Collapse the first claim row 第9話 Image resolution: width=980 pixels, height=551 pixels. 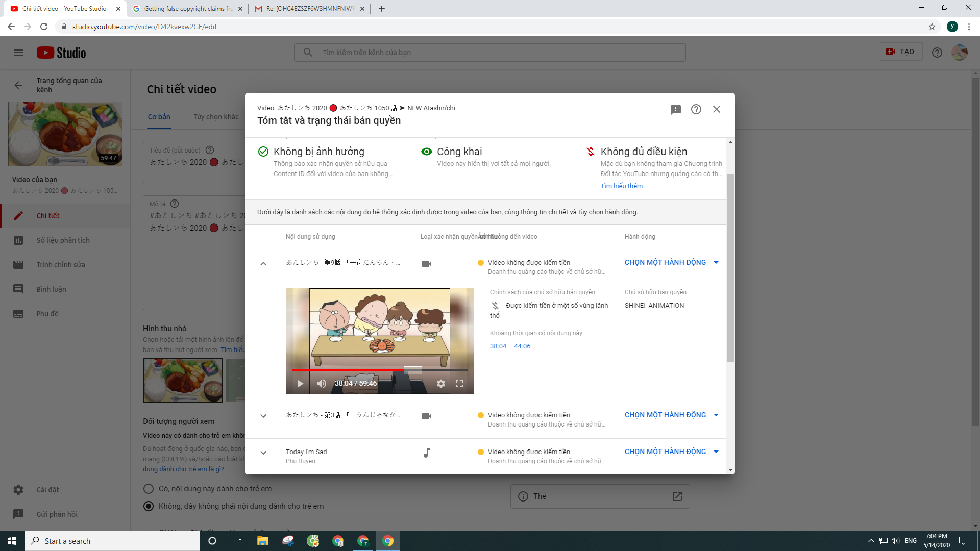(263, 264)
